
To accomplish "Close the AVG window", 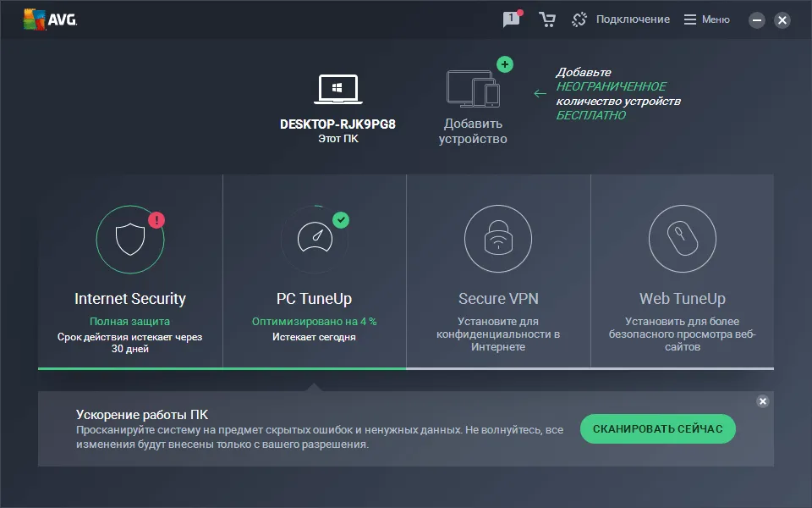I will [x=782, y=20].
